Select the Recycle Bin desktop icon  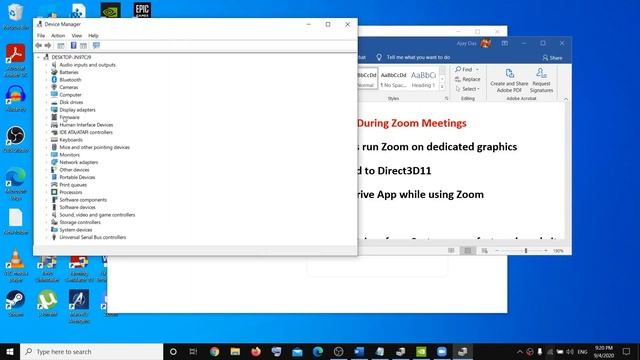point(16,16)
